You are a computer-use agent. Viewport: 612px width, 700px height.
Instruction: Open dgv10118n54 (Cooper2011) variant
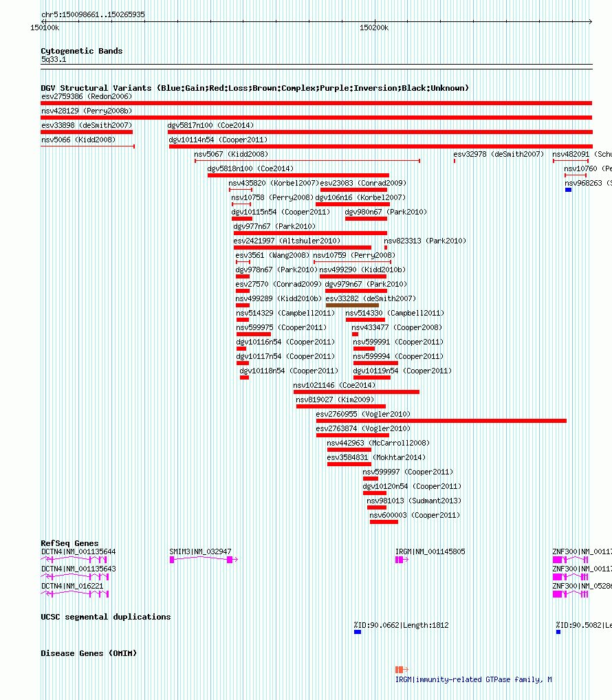pyautogui.click(x=289, y=371)
